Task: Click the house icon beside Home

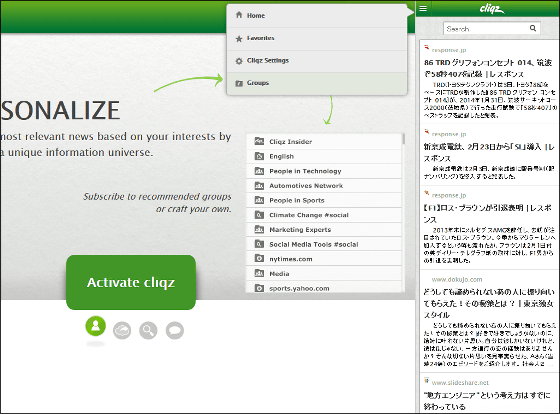Action: [x=239, y=15]
